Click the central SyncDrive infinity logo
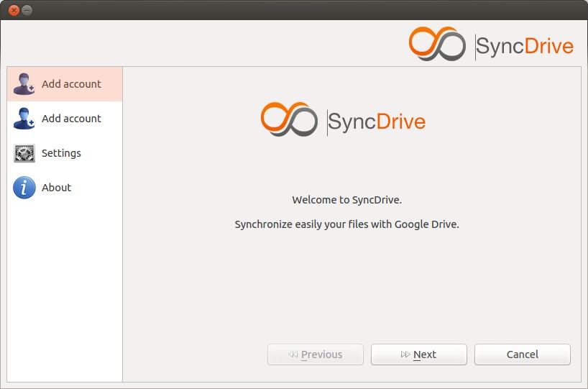 (x=289, y=119)
